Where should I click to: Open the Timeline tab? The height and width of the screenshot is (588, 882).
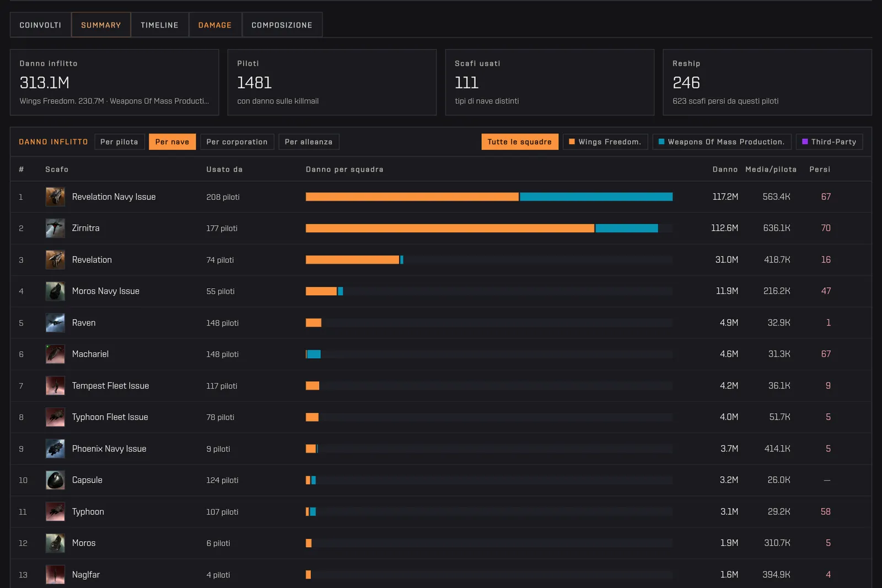(x=159, y=25)
